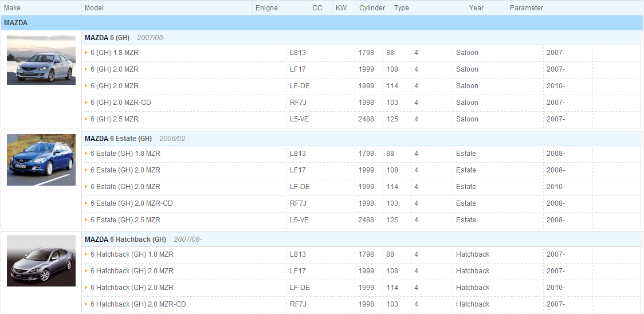Open the 6 Estate (GH) 2.0 MZR-CD model
Image resolution: width=644 pixels, height=314 pixels.
(x=131, y=203)
